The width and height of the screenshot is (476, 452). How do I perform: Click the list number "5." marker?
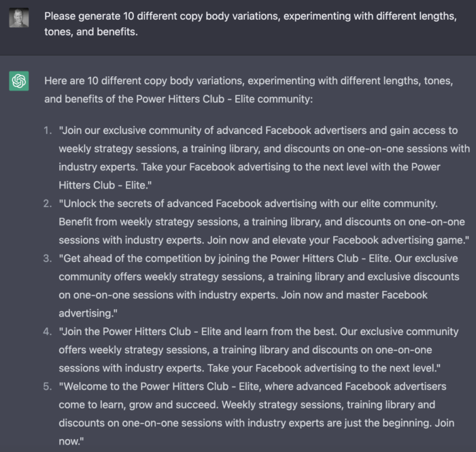[x=48, y=387]
